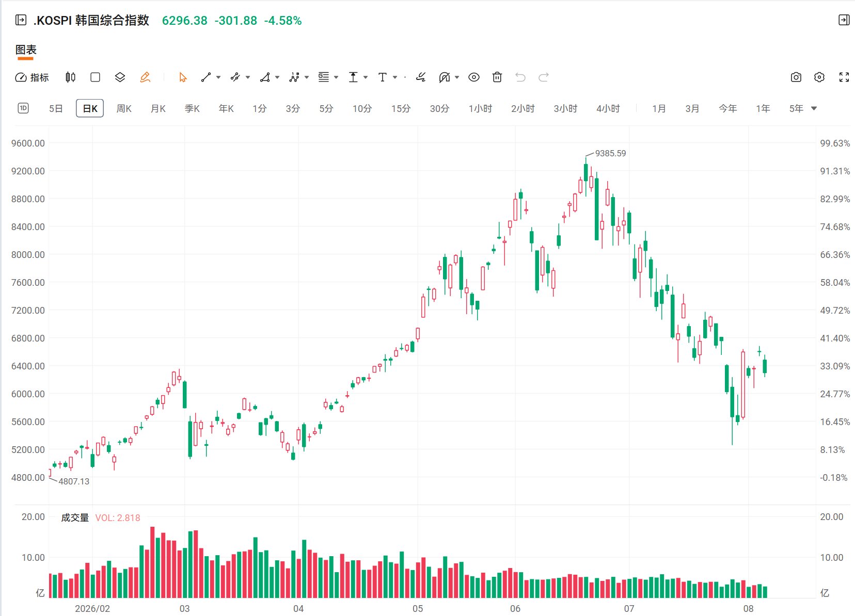Select the 3月 range button
This screenshot has height=616, width=855.
[x=692, y=108]
